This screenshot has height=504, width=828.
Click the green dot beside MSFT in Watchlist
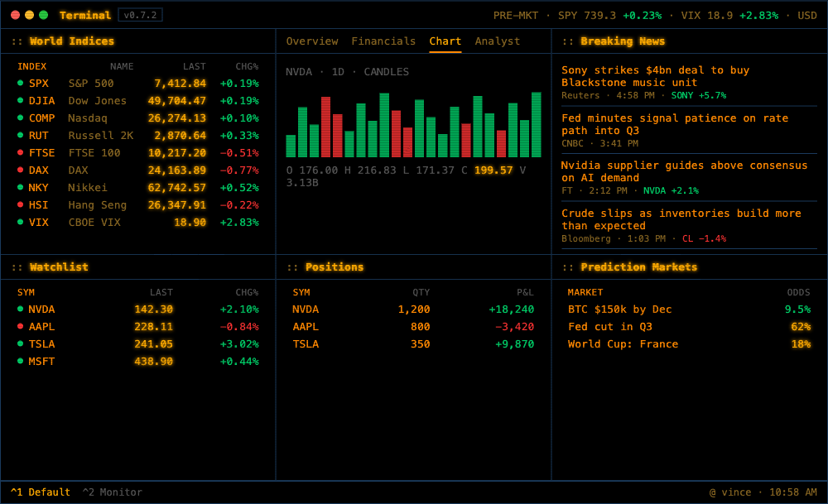[20, 361]
